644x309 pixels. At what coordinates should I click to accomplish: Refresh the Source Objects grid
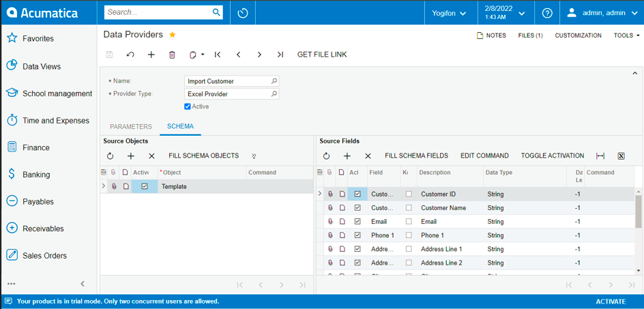click(x=110, y=156)
